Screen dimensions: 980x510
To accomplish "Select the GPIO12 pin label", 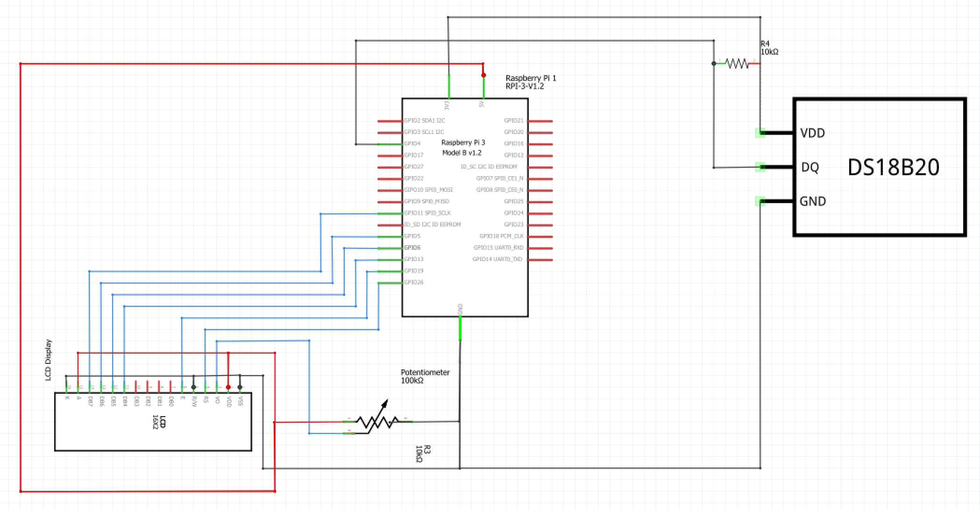I will click(x=514, y=155).
